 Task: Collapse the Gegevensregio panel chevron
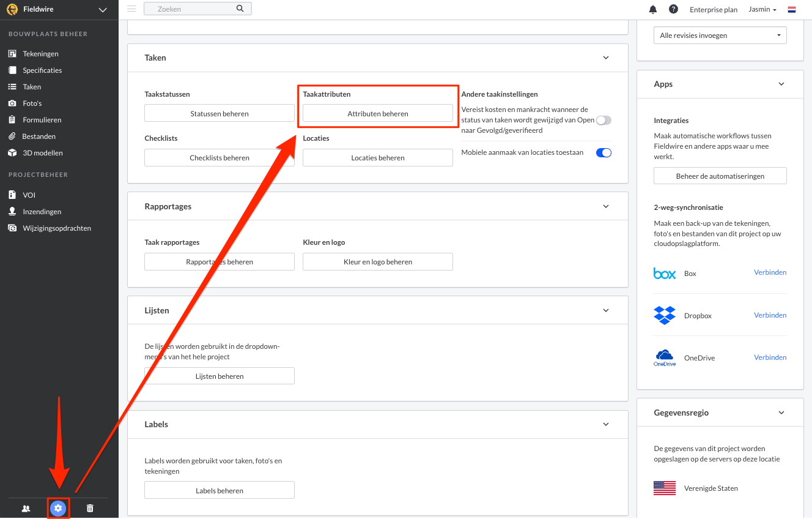781,413
